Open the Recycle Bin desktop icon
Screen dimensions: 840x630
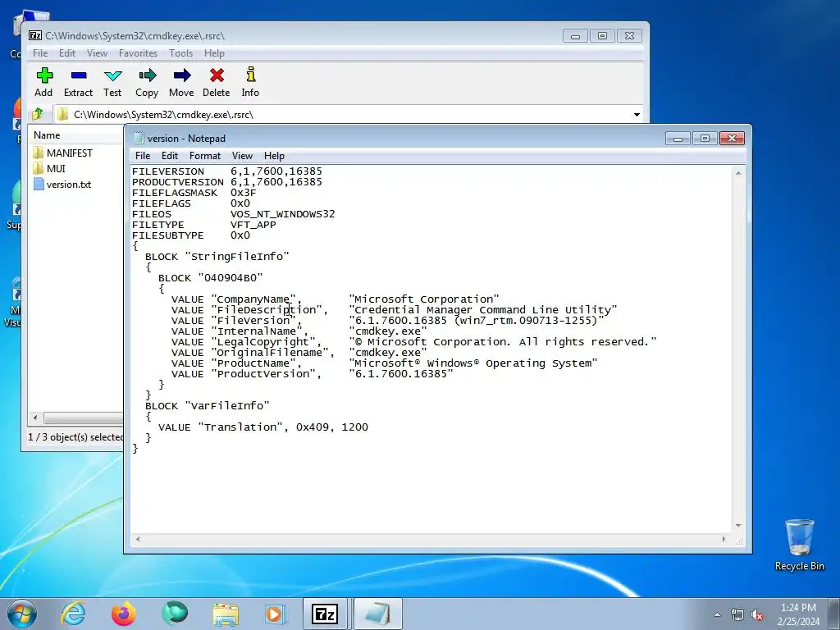799,545
